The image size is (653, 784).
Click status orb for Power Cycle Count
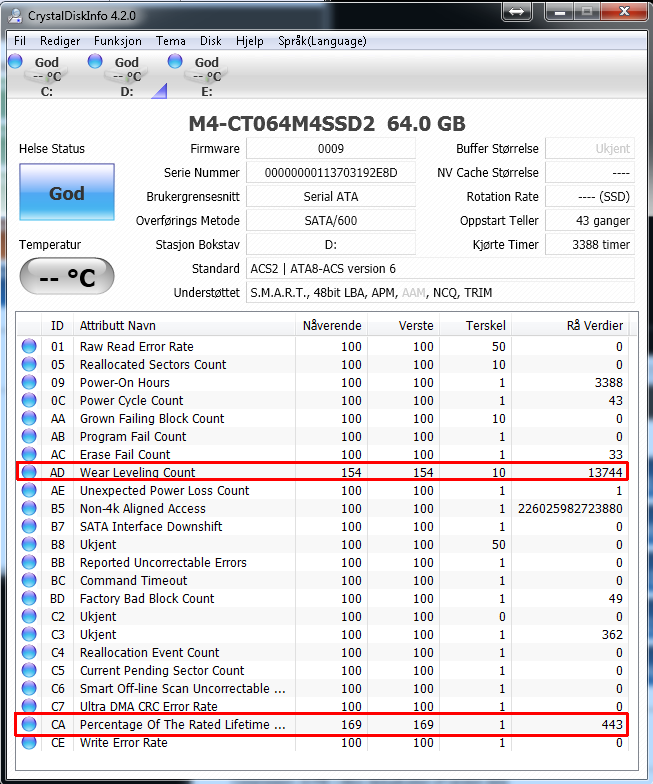pyautogui.click(x=29, y=400)
